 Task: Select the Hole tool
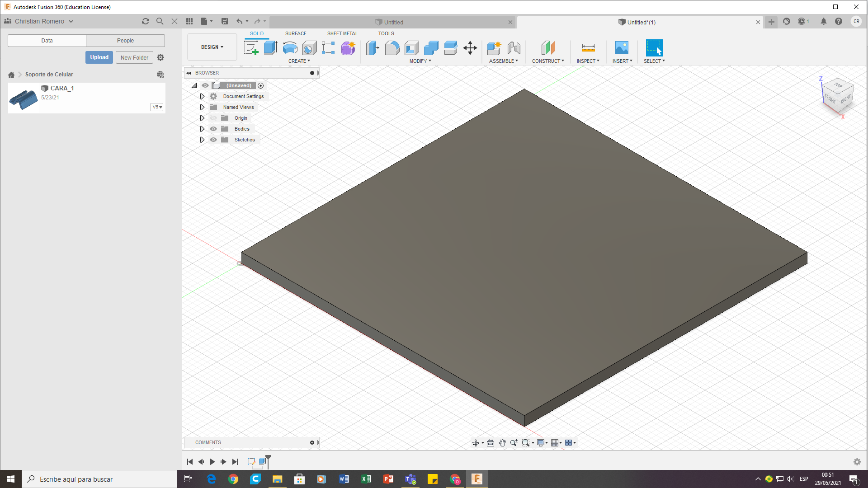click(x=309, y=47)
